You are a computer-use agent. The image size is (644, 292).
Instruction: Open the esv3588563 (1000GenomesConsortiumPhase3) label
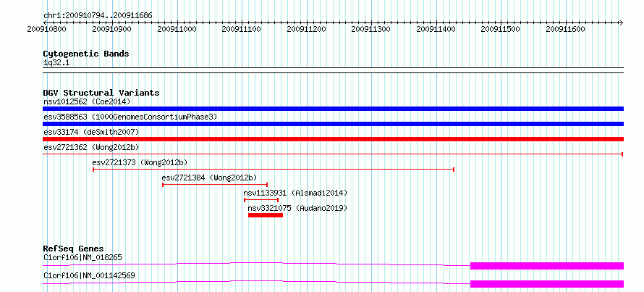point(130,117)
